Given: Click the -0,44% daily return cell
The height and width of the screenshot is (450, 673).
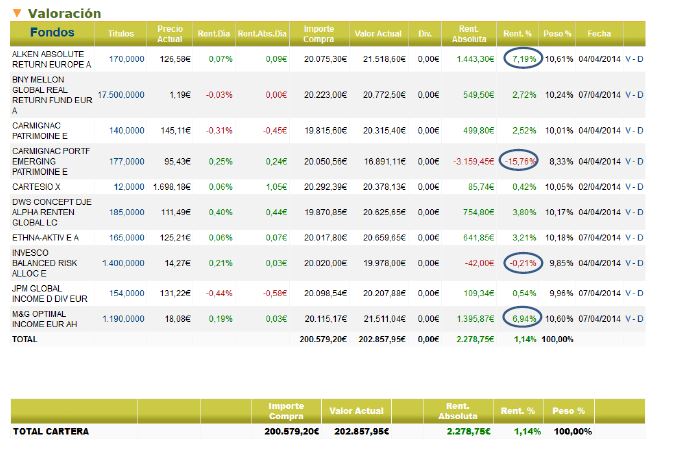Looking at the screenshot, I should click(219, 293).
